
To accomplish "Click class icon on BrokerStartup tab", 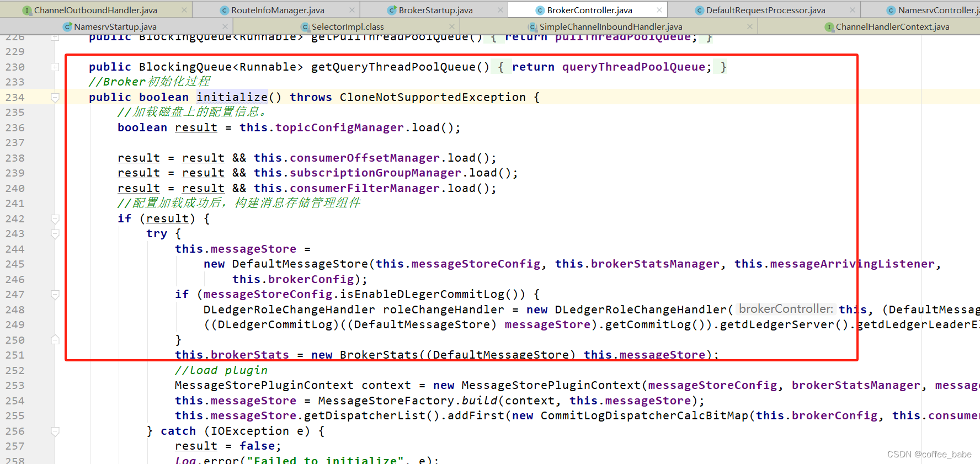I will pyautogui.click(x=392, y=10).
